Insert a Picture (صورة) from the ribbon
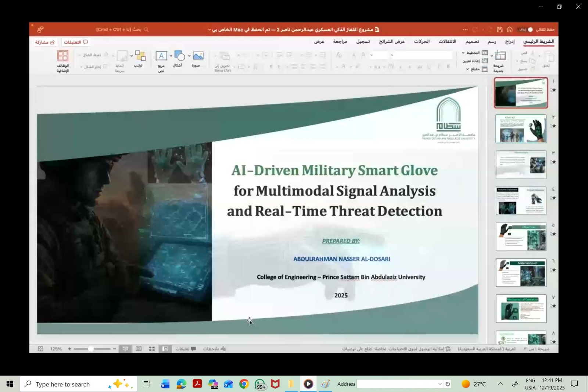The height and width of the screenshot is (392, 588). pos(198,56)
